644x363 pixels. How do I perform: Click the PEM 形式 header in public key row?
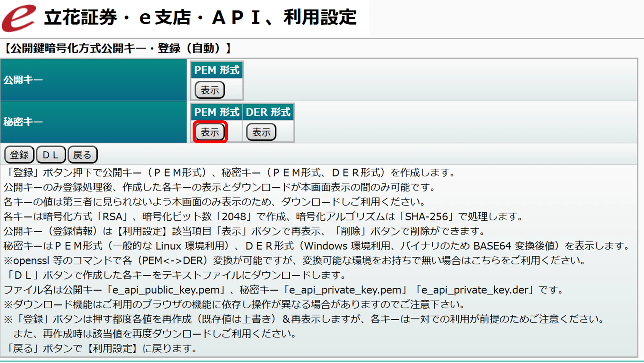[217, 70]
